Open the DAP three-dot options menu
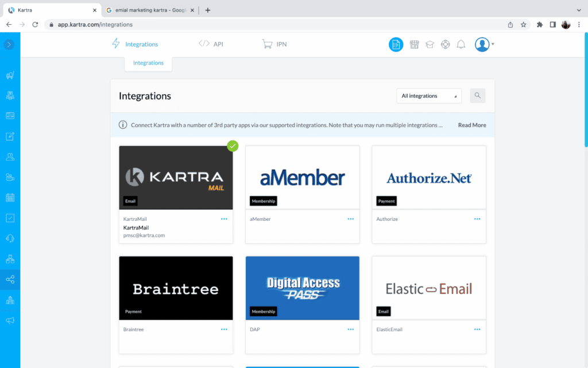Image resolution: width=588 pixels, height=368 pixels. coord(351,329)
